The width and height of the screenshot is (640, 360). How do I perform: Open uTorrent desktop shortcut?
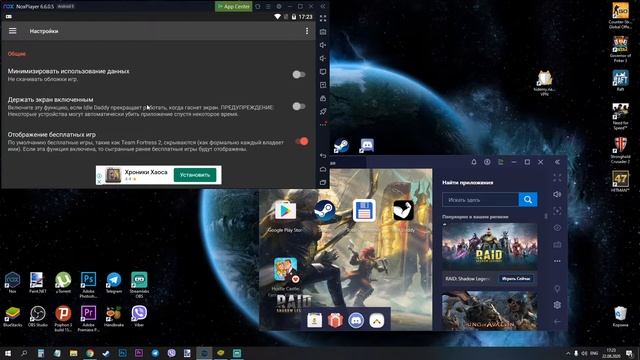[x=63, y=282]
